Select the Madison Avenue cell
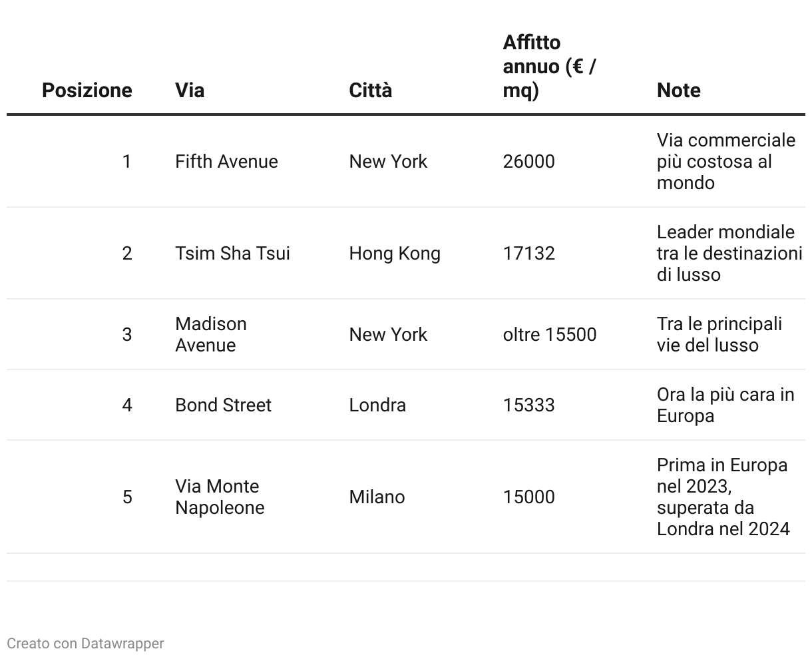 pos(211,334)
